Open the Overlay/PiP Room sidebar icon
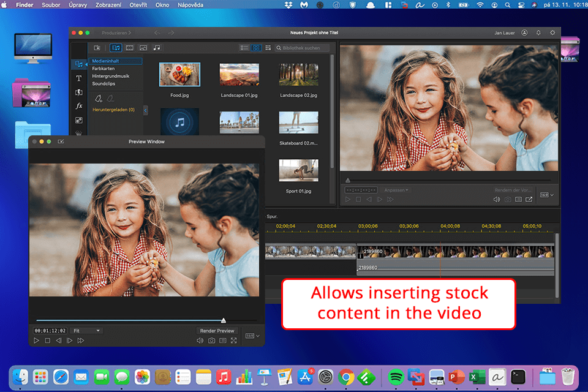588x392 pixels. pyautogui.click(x=79, y=120)
